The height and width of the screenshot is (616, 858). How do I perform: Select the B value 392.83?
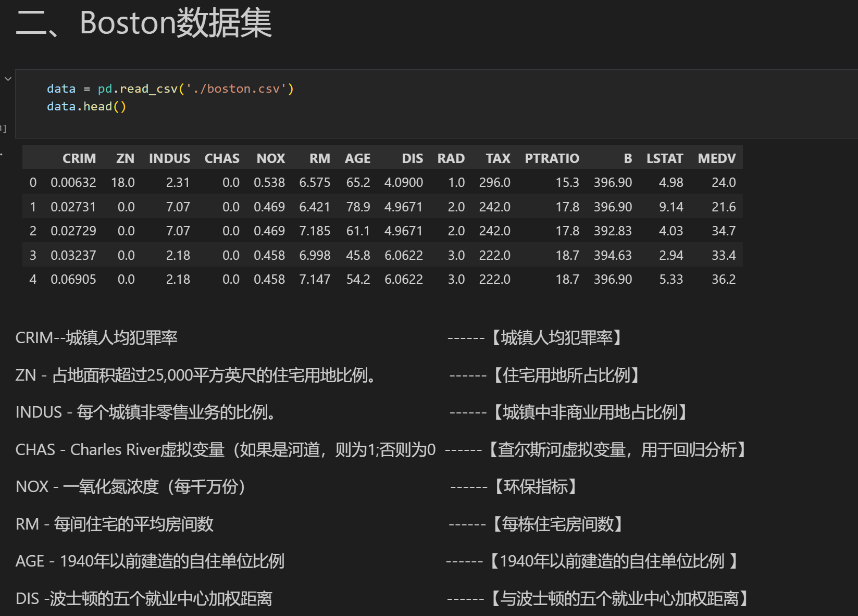613,231
